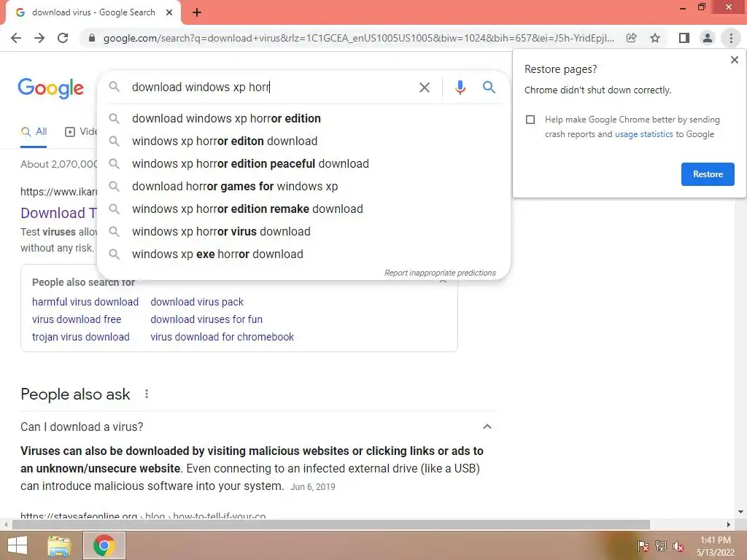Viewport: 747px width, 560px height.
Task: Switch to the All results tab
Action: tap(34, 132)
